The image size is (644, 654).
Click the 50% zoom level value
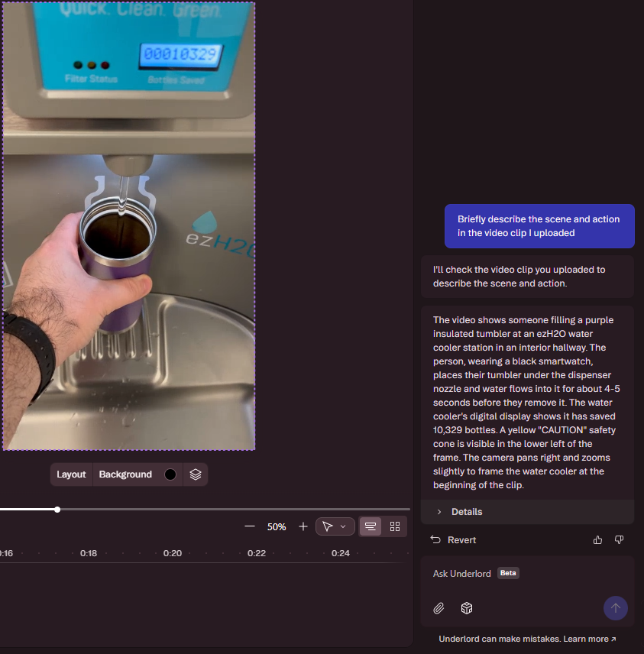tap(277, 527)
